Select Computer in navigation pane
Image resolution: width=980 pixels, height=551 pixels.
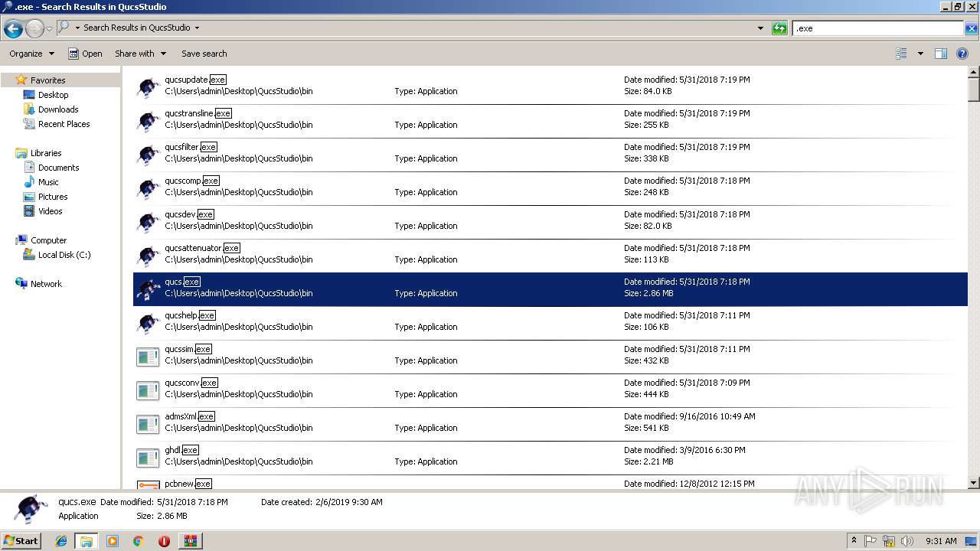(x=48, y=240)
